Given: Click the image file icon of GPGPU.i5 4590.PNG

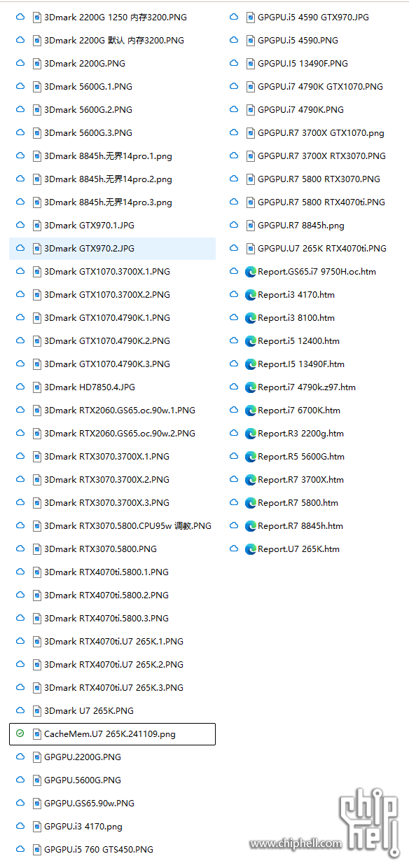Looking at the screenshot, I should [x=252, y=41].
